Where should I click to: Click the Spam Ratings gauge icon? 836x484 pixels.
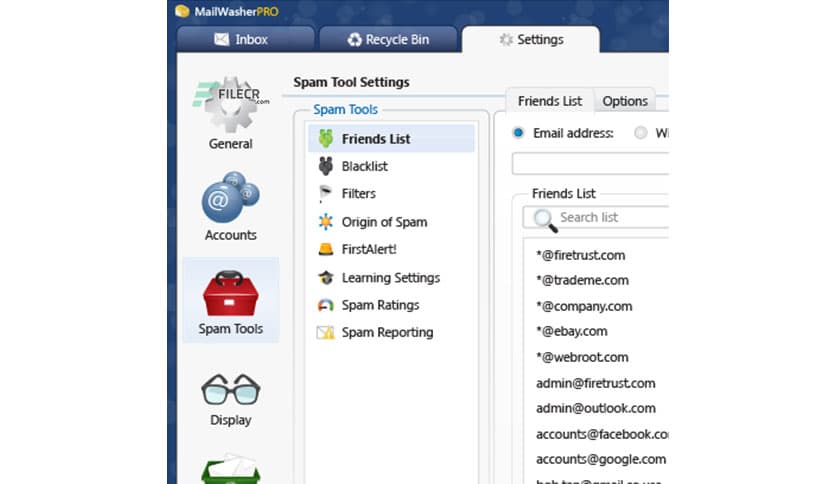326,305
